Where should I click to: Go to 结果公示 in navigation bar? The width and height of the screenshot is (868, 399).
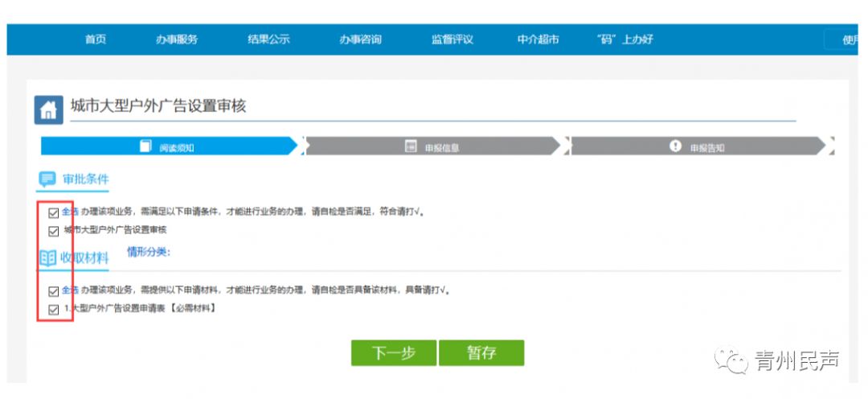[x=268, y=39]
